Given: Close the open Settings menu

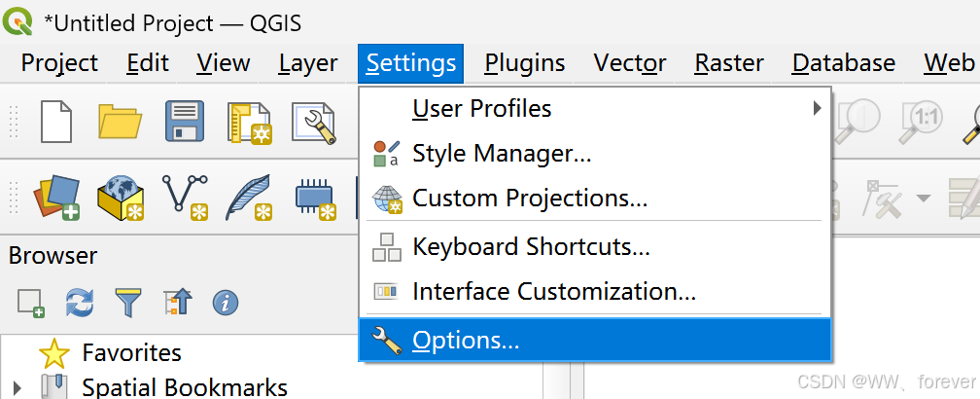Looking at the screenshot, I should (x=410, y=63).
